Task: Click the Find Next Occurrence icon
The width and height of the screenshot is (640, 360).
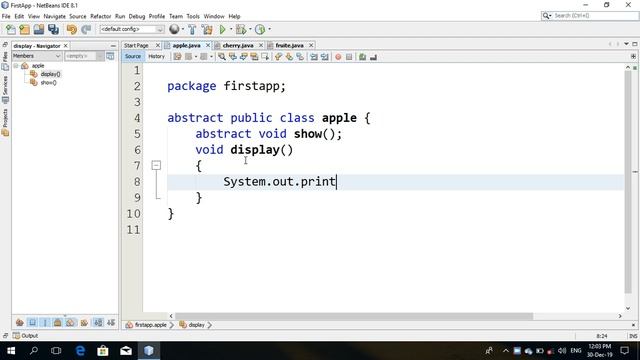Action: tap(244, 57)
